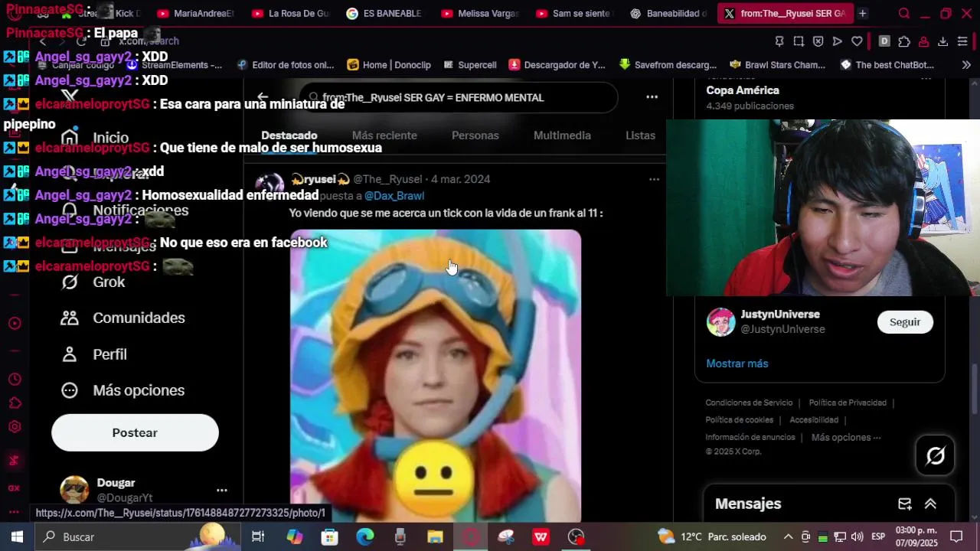Click the ad blocker shield icon
This screenshot has width=980, height=551.
818,41
